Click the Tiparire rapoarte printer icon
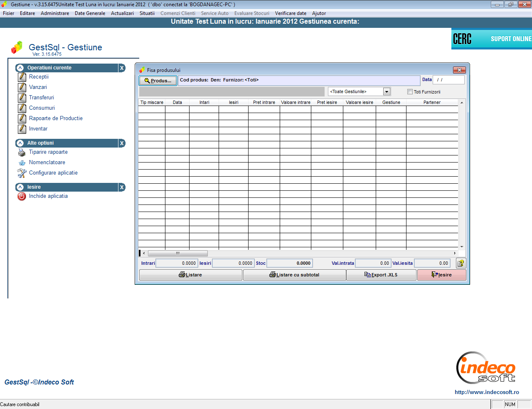 pos(22,153)
